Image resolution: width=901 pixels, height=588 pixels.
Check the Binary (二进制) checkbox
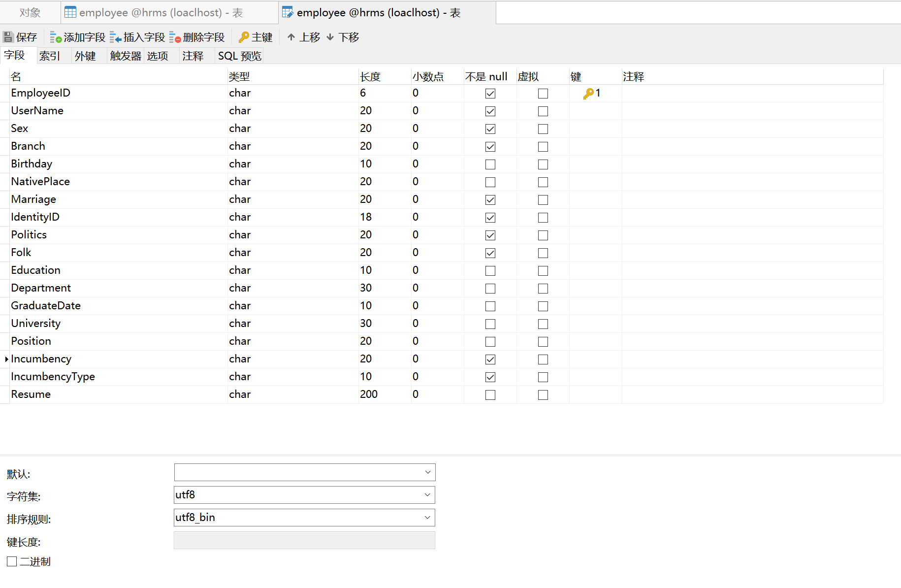tap(12, 561)
